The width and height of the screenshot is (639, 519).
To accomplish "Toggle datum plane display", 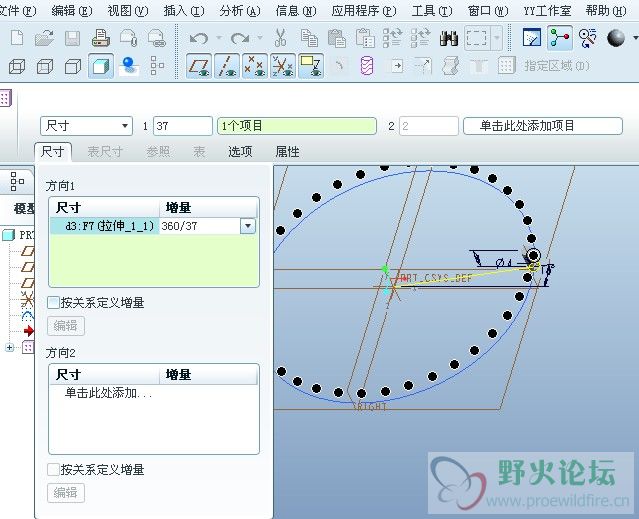I will [198, 66].
